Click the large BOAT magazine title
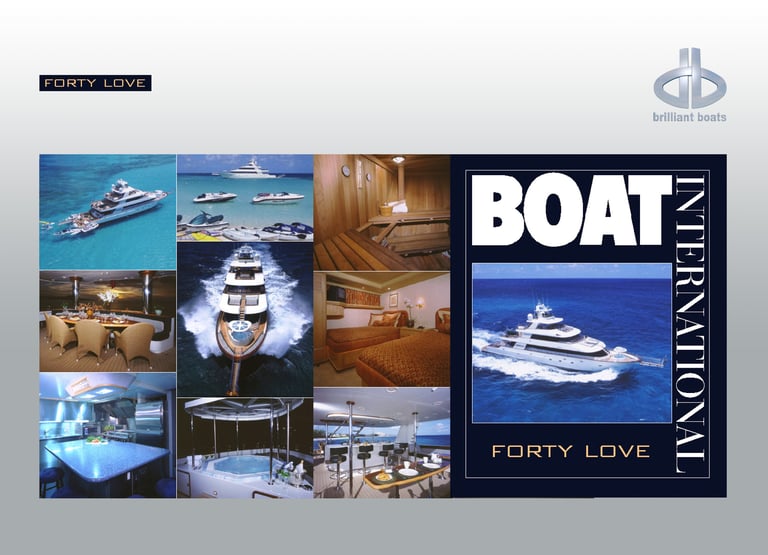The height and width of the screenshot is (555, 768). pyautogui.click(x=571, y=210)
